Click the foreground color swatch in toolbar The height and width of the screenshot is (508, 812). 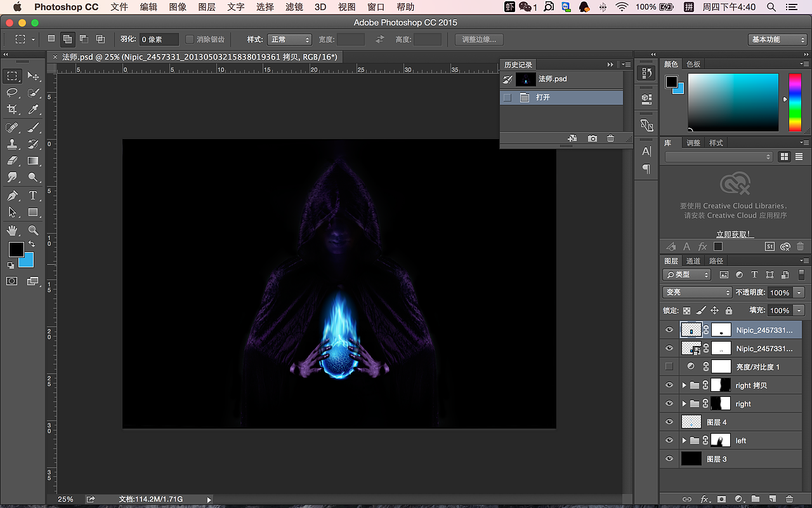coord(16,250)
